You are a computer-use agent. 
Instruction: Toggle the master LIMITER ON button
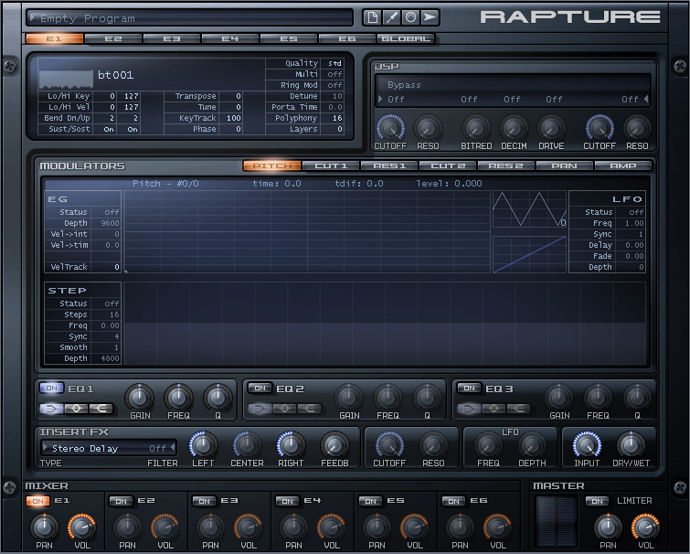[597, 501]
